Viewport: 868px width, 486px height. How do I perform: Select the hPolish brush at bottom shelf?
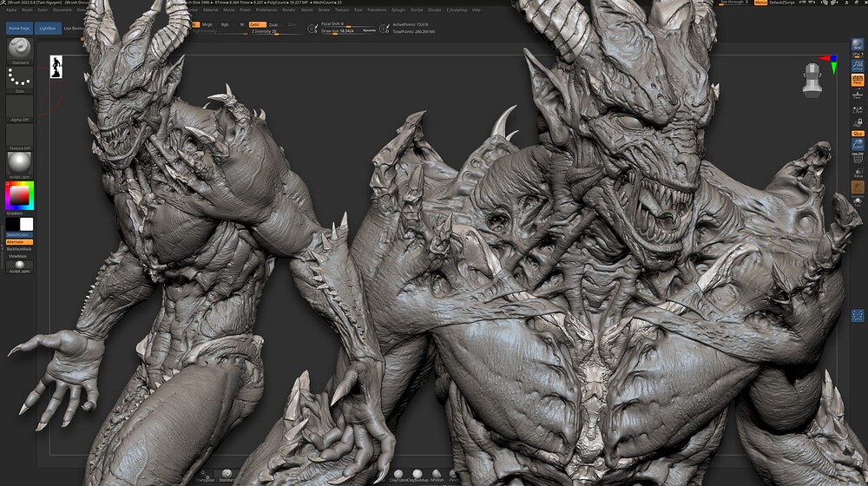tap(437, 475)
